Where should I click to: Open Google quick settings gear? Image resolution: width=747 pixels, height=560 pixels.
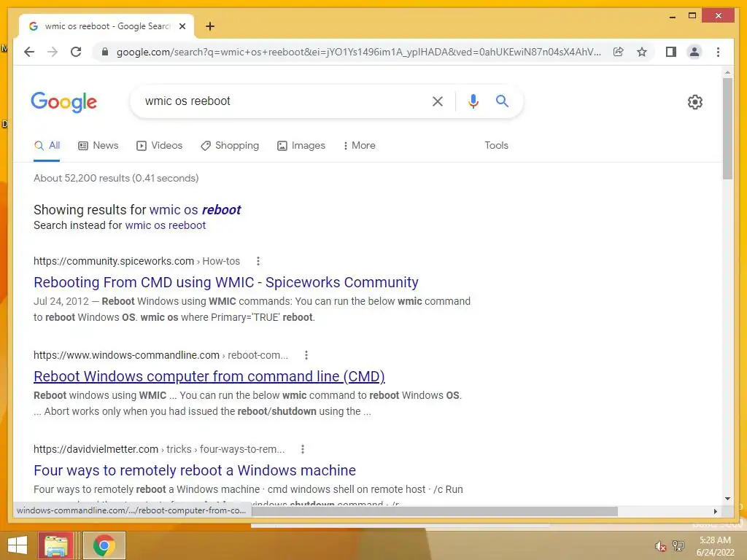[695, 102]
